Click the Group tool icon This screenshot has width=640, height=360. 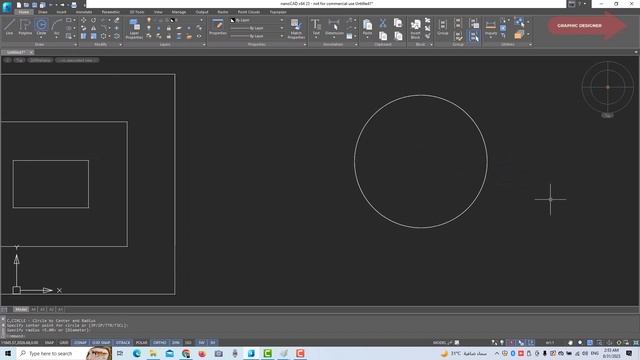pos(443,27)
